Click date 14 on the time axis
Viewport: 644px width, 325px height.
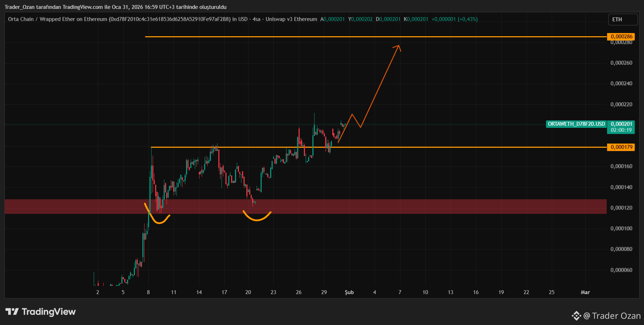[199, 292]
